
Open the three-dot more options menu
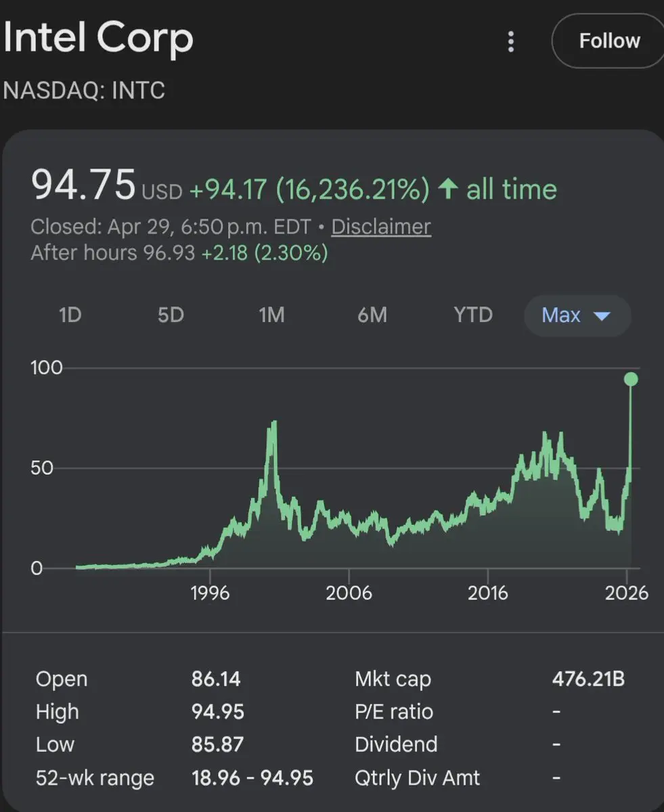click(511, 42)
